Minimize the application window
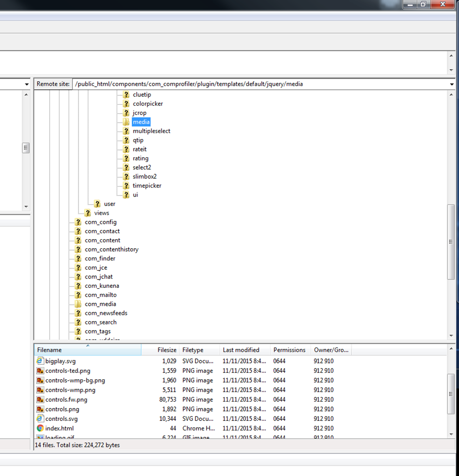Viewport: 459px width, 476px height. (x=410, y=4)
